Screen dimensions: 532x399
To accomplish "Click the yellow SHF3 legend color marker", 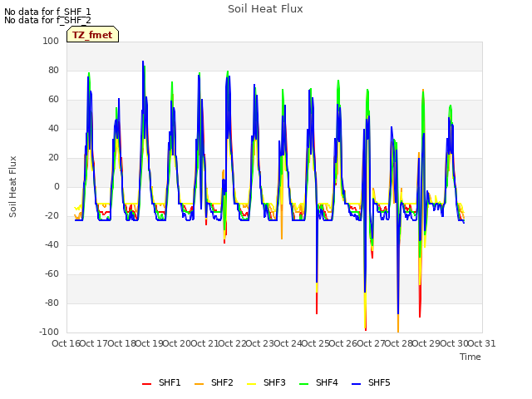I will pos(251,384).
